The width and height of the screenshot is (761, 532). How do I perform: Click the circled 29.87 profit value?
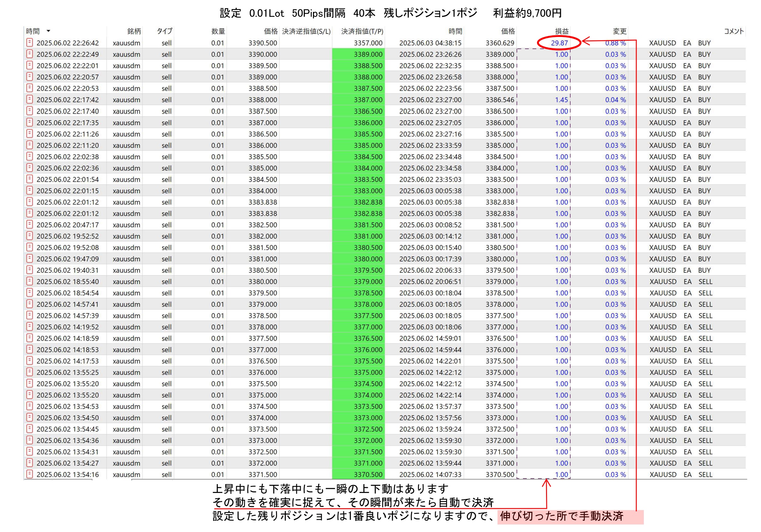[559, 43]
